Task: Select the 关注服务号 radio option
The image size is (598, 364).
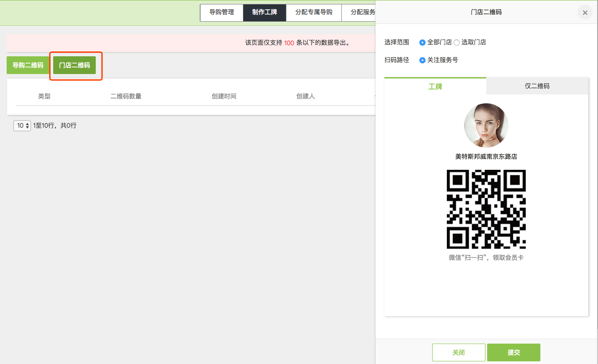Action: tap(422, 60)
